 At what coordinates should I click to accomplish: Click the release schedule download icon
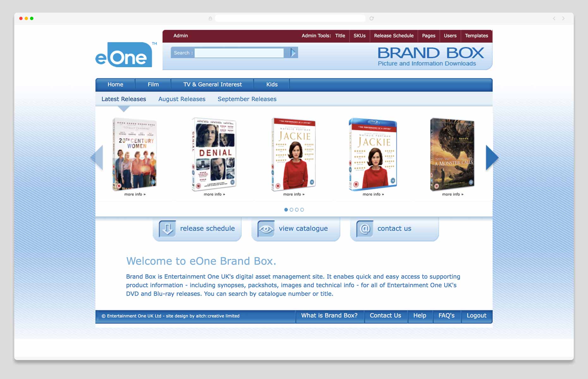167,228
